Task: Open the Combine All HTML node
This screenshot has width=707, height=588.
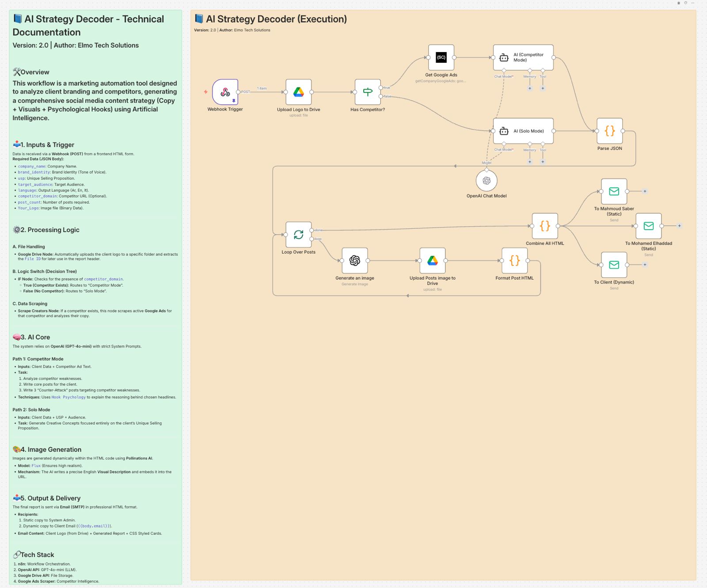Action: [x=545, y=226]
